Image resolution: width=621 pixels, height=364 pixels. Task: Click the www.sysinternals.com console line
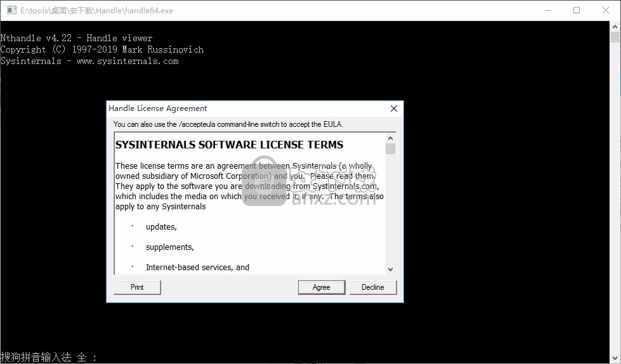89,61
